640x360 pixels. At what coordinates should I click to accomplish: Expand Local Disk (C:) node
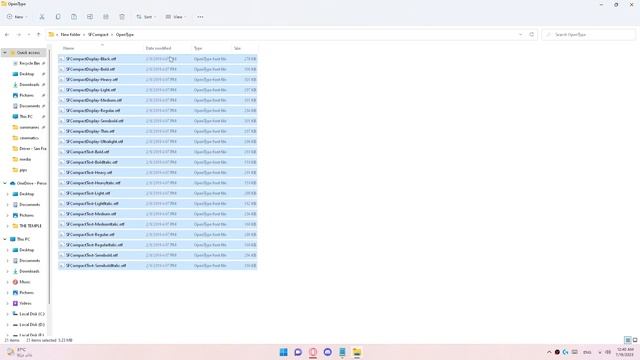pos(7,314)
